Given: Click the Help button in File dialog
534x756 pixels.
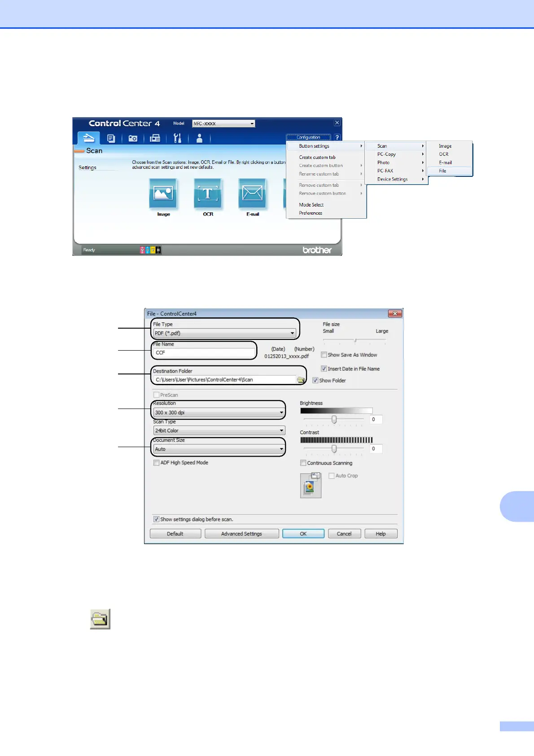Looking at the screenshot, I should tap(381, 534).
